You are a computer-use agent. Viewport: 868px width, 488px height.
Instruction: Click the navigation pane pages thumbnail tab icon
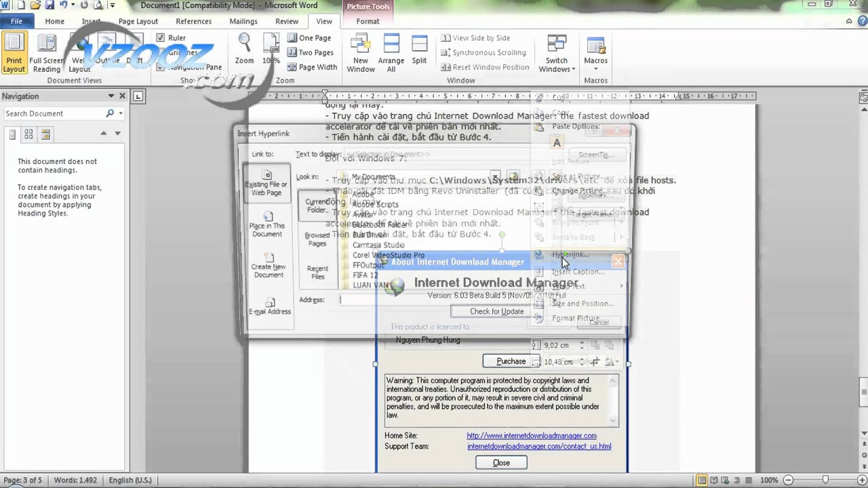28,135
